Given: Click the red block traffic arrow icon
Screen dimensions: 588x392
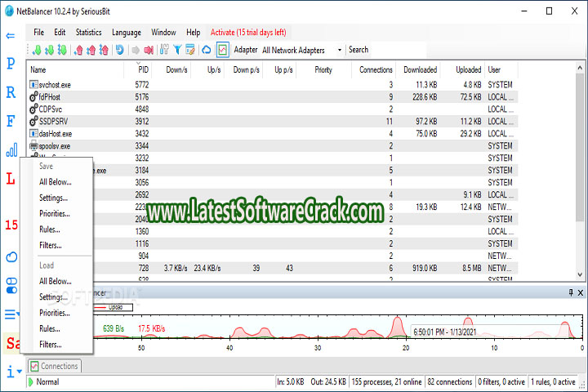Looking at the screenshot, I should [x=149, y=50].
